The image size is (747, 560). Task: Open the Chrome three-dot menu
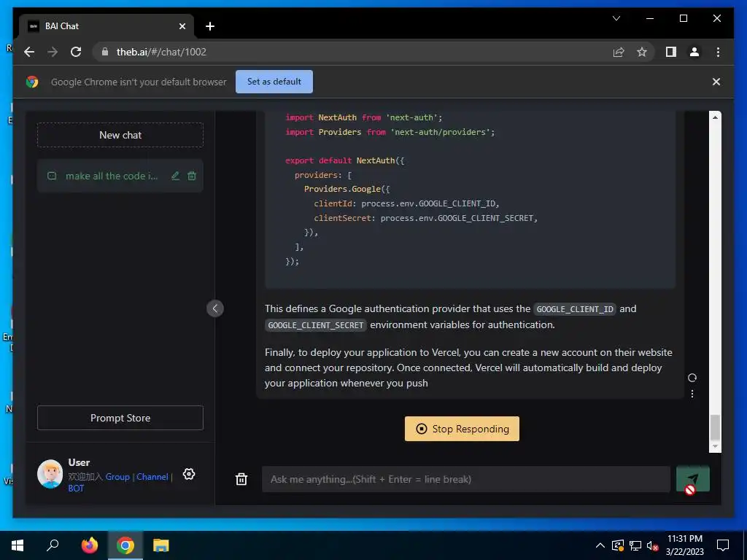[718, 52]
